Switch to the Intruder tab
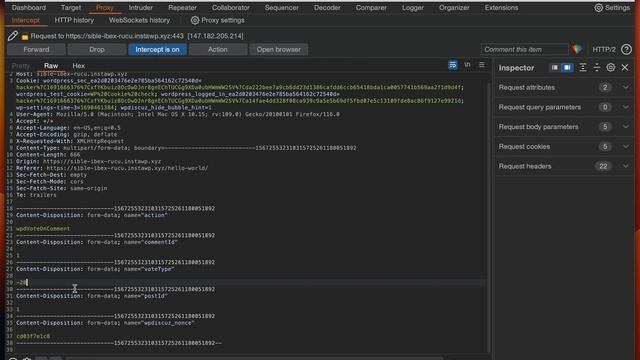The image size is (640, 360). click(140, 8)
